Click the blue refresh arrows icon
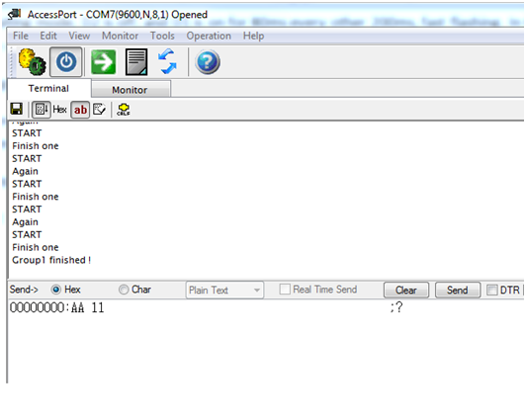Screen dimensions: 526x420 point(167,61)
